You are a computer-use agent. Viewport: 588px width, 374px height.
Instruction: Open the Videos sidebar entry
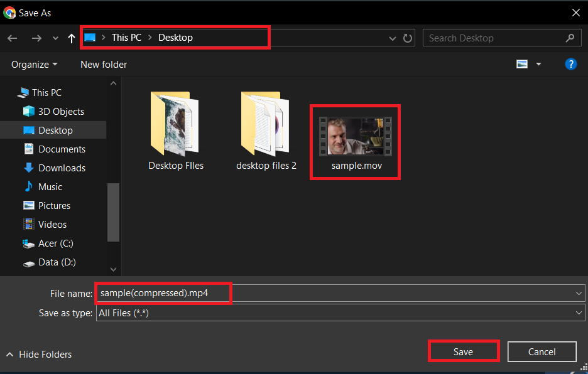coord(53,224)
